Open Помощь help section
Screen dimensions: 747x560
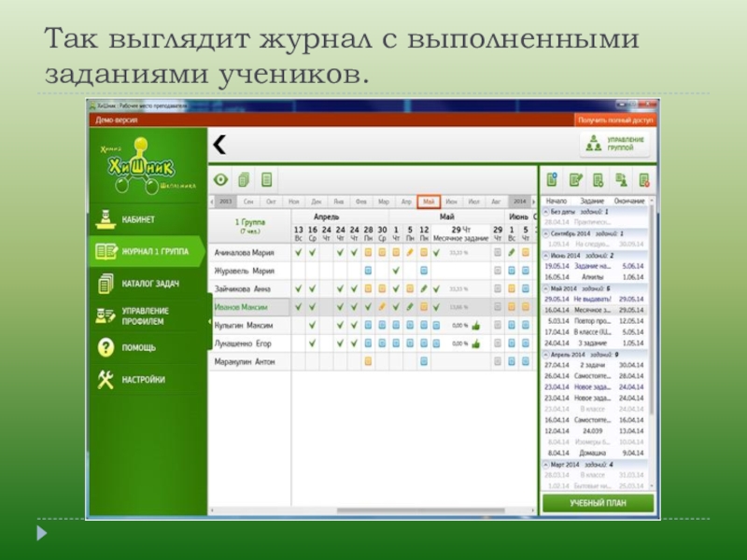pos(148,347)
